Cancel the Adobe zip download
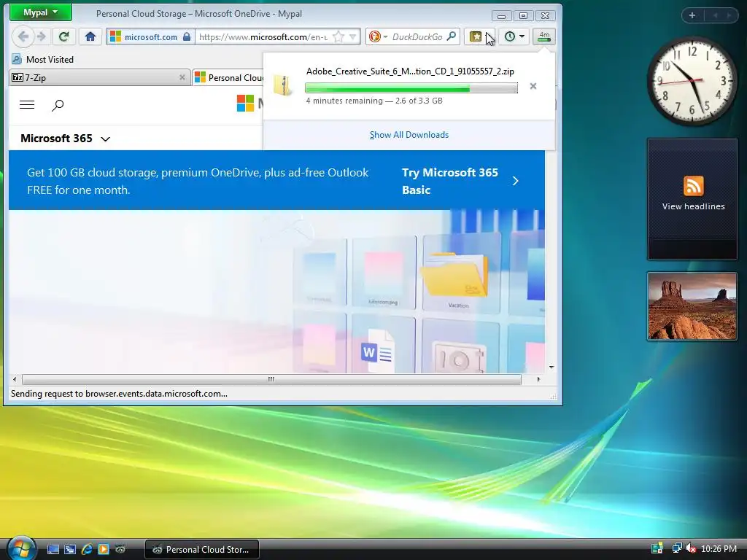The image size is (747, 560). pos(533,86)
